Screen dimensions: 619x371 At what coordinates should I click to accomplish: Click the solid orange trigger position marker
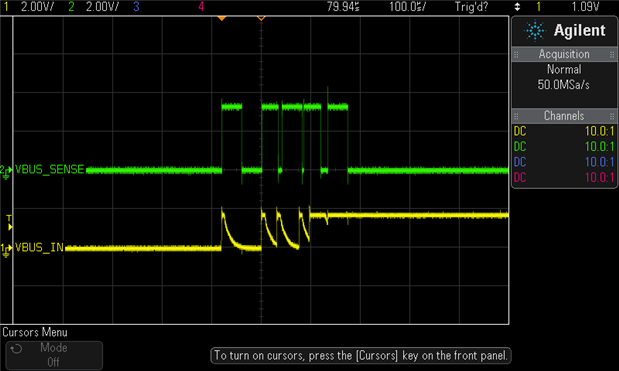click(x=222, y=18)
